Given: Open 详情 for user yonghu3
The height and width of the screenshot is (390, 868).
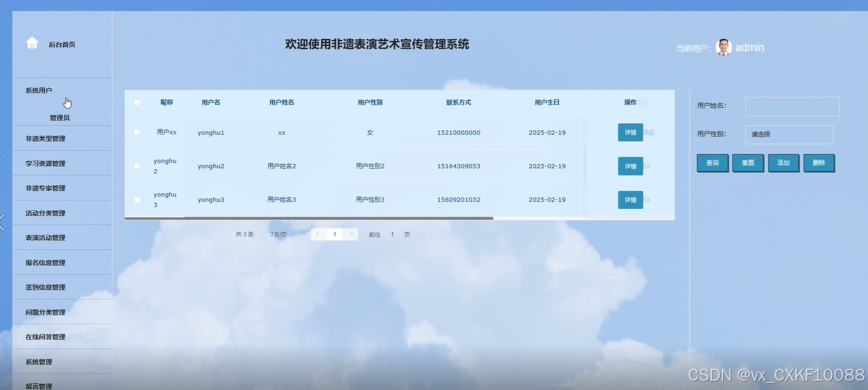Looking at the screenshot, I should point(630,199).
